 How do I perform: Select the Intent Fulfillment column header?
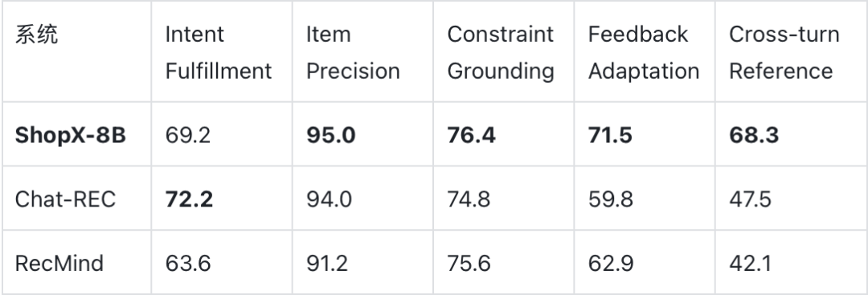[218, 52]
